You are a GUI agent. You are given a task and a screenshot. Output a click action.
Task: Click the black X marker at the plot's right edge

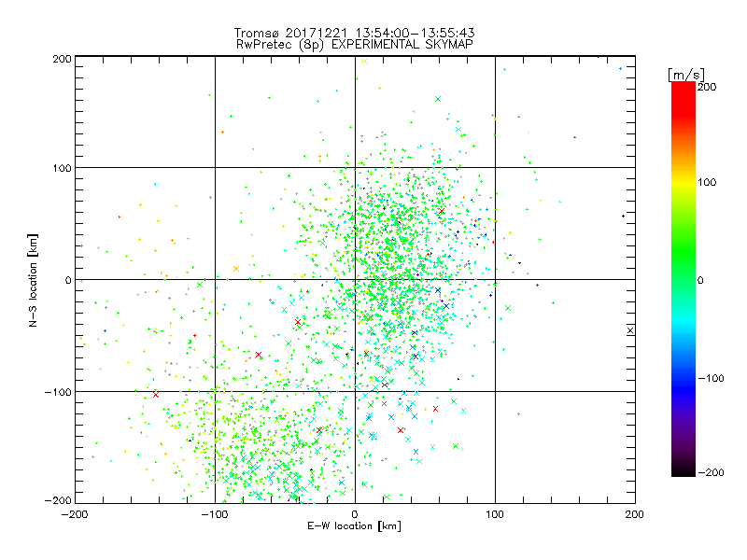click(630, 330)
